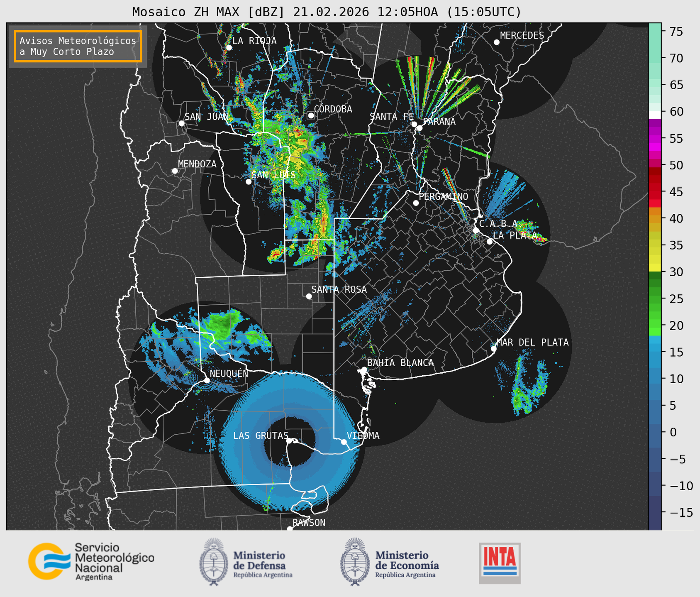Click the MENDOZA city label
The image size is (700, 597).
[x=197, y=164]
